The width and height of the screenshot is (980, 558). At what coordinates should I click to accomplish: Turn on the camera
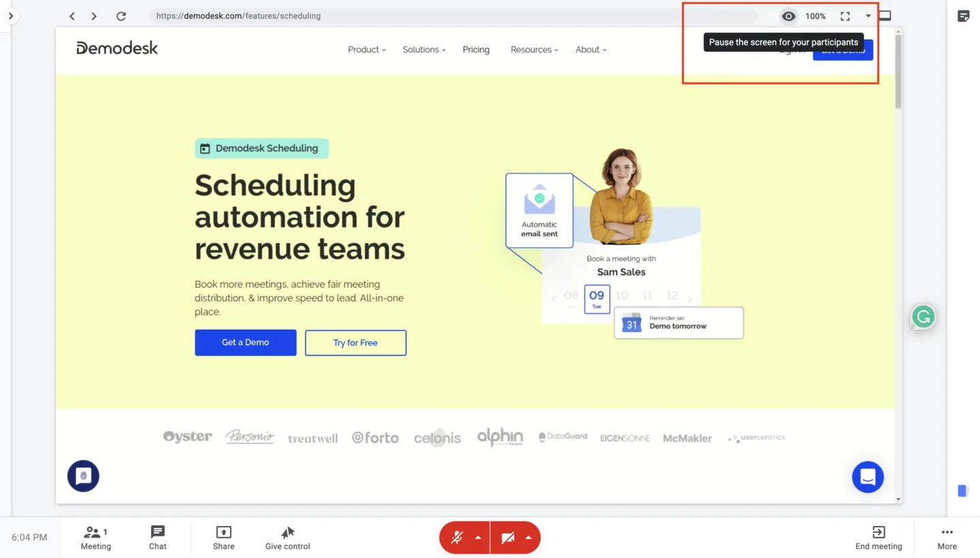(508, 538)
